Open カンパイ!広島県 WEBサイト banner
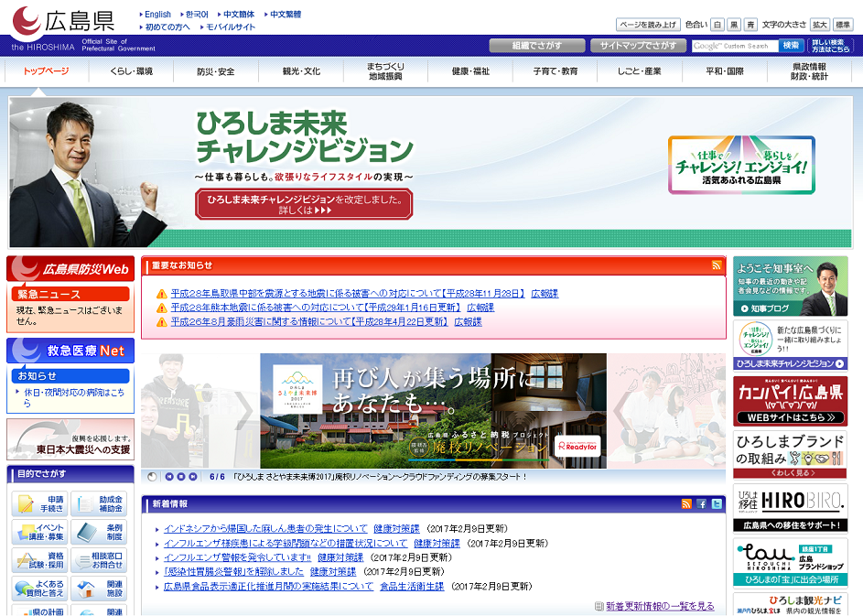This screenshot has height=616, width=863. (x=791, y=401)
